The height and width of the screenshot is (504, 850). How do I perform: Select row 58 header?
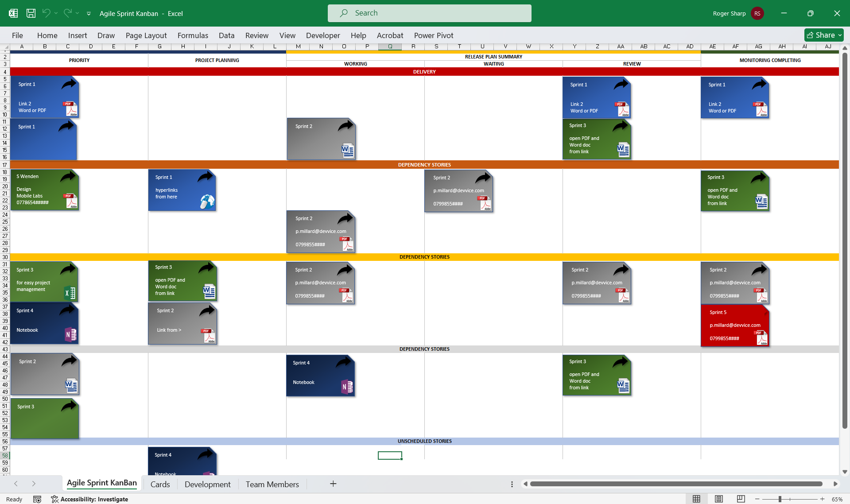pyautogui.click(x=5, y=456)
